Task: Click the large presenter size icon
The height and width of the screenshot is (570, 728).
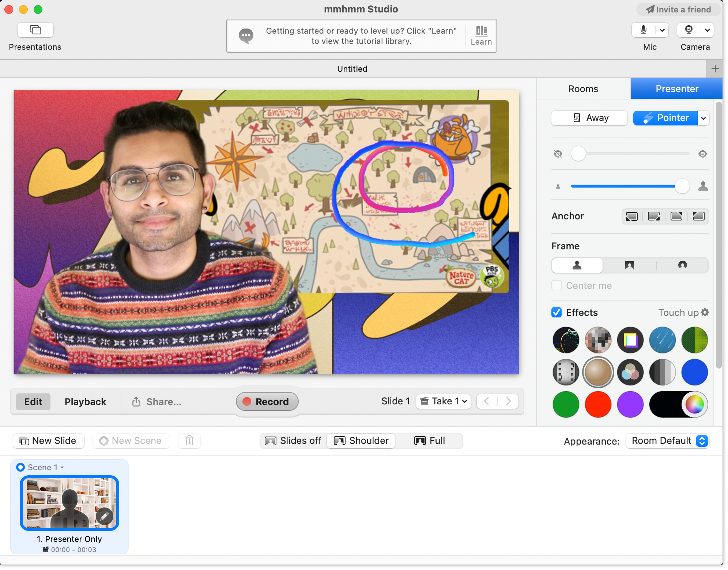Action: 703,186
